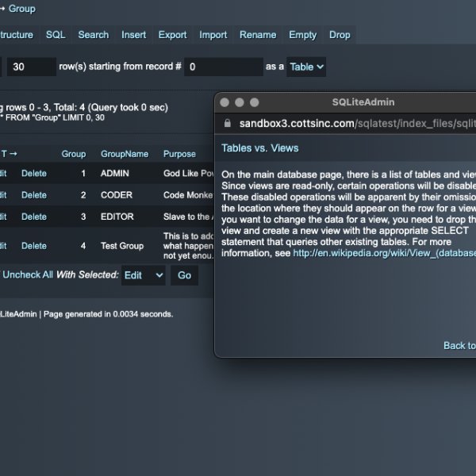The width and height of the screenshot is (476, 476).
Task: Open the With Selected Edit dropdown
Action: (x=144, y=275)
